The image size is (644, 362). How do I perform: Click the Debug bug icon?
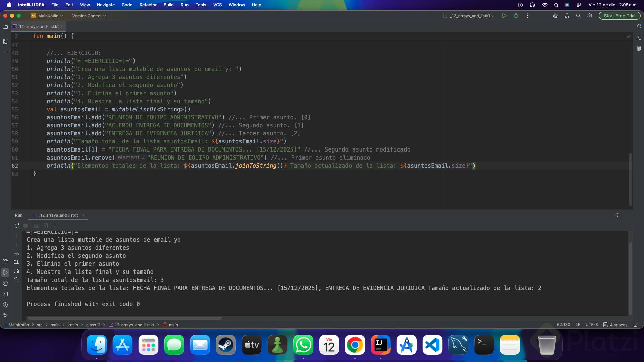pos(516,16)
